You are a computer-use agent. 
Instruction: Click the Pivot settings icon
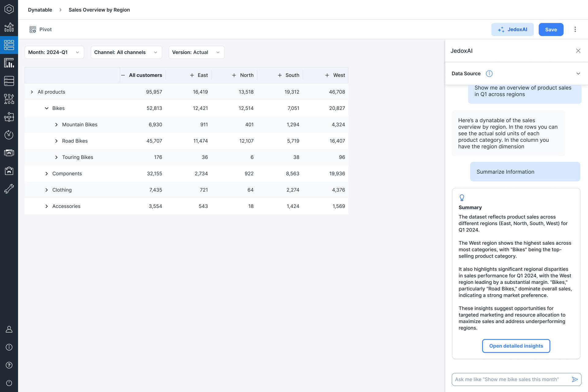point(33,29)
